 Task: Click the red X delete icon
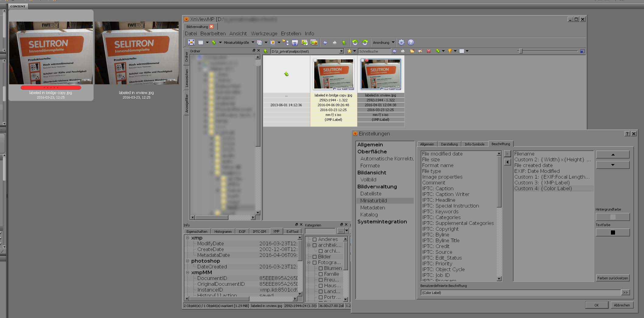[429, 51]
